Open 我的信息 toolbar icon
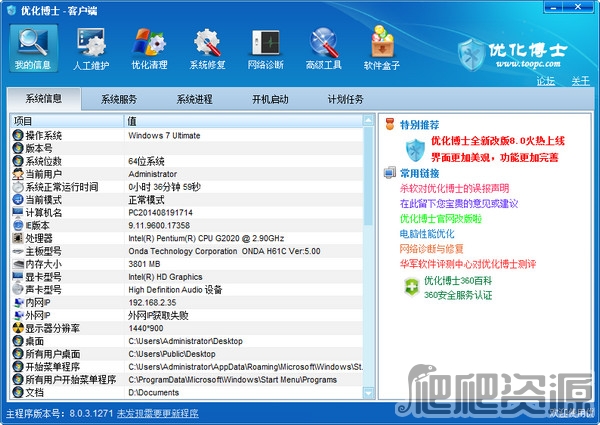 33,48
